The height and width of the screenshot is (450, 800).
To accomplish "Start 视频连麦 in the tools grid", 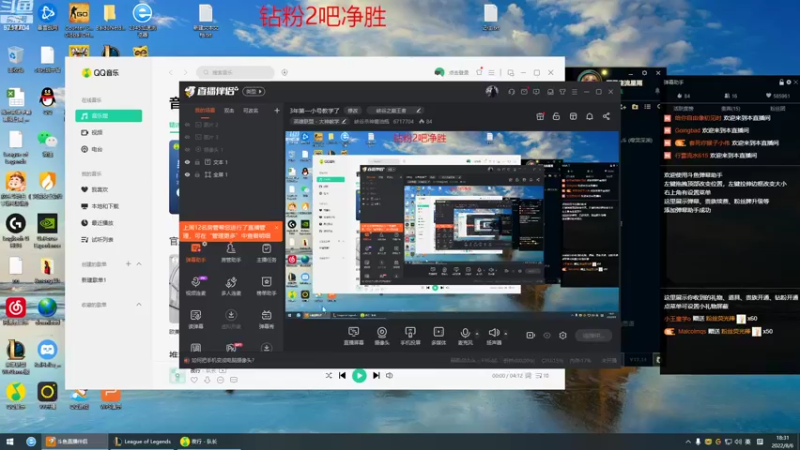I will (x=196, y=286).
